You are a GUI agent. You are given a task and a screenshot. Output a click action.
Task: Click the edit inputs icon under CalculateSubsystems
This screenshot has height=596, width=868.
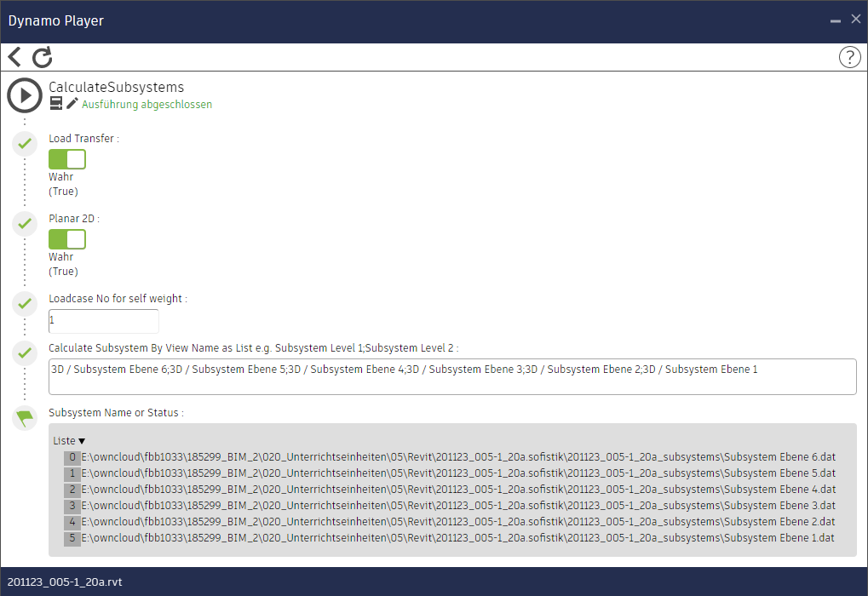pos(56,104)
